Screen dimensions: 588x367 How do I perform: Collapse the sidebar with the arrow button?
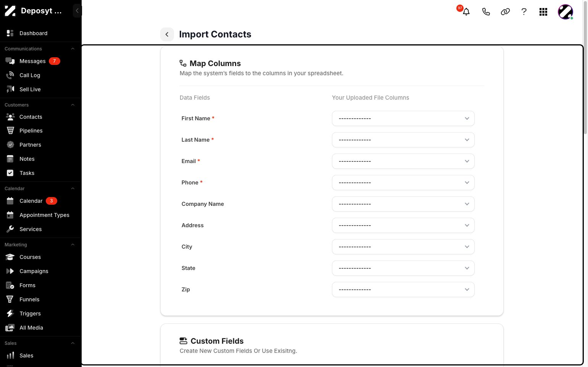(77, 11)
